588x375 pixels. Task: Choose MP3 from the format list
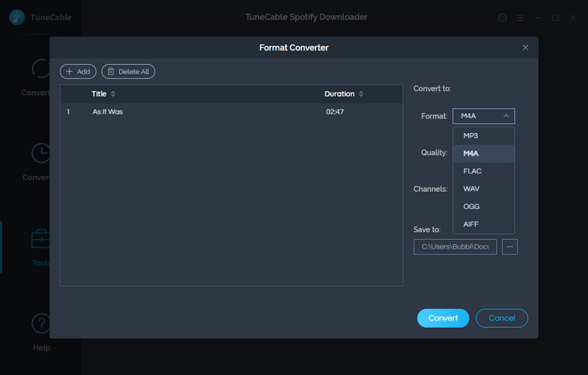click(484, 136)
